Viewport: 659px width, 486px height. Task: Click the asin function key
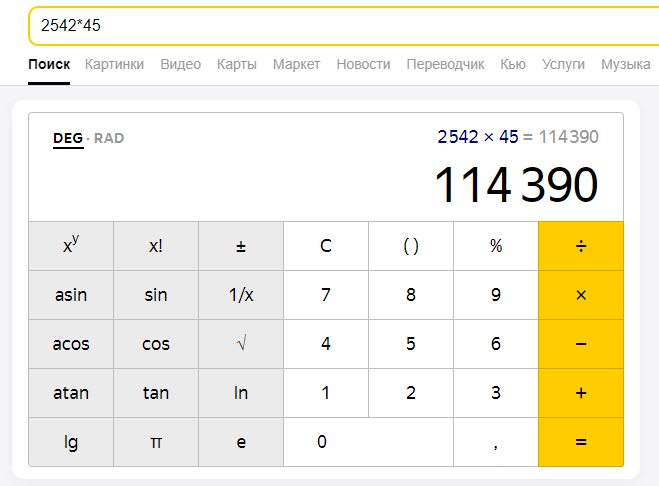click(x=71, y=295)
